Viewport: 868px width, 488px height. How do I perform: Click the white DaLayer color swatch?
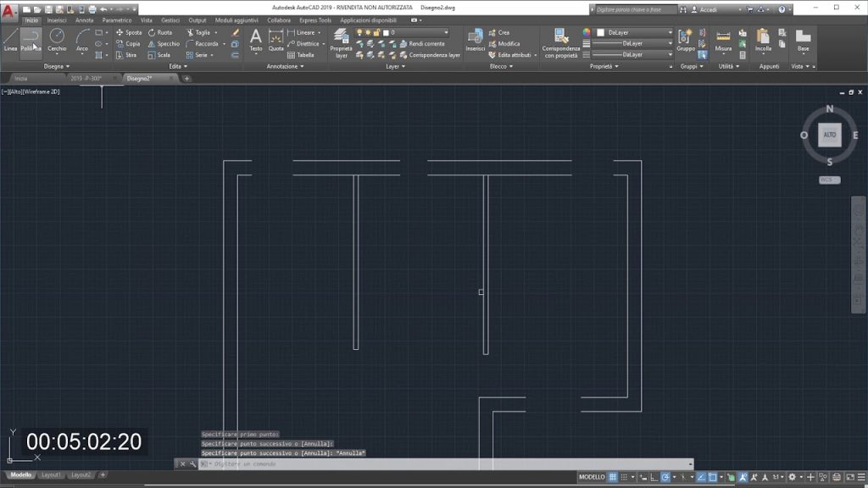click(601, 33)
